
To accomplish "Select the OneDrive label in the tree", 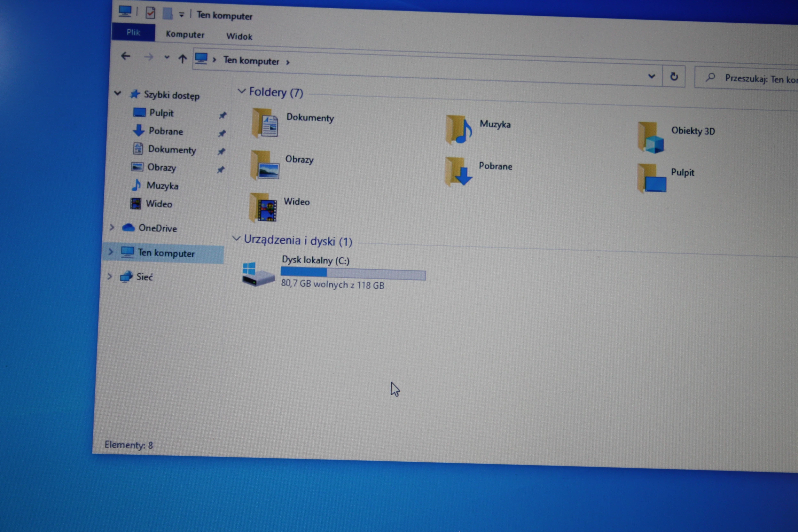I will [x=158, y=228].
